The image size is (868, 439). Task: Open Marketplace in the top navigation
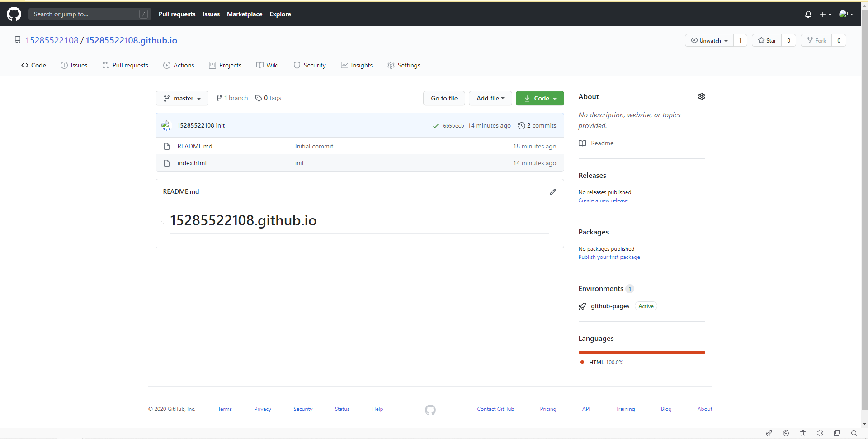click(x=245, y=14)
